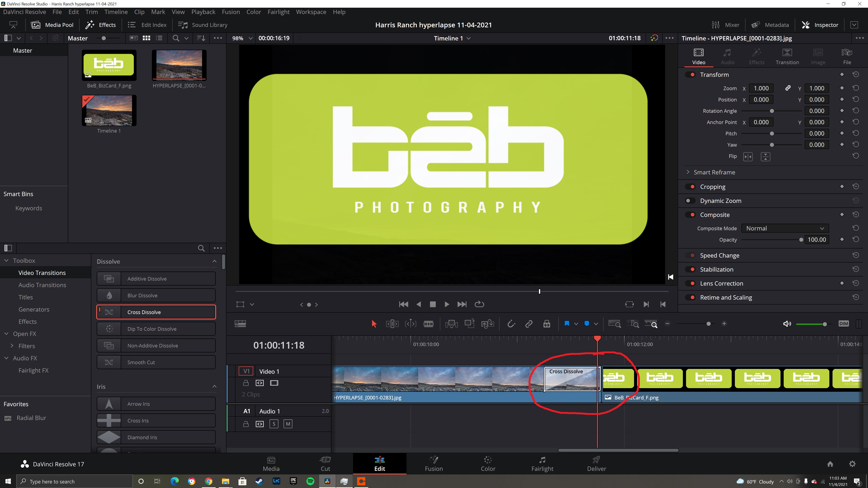This screenshot has height=488, width=868.
Task: Collapse the Iris transitions group
Action: coord(214,387)
